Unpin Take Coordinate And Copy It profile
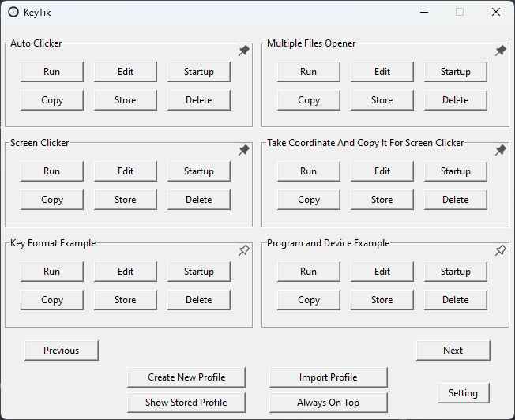This screenshot has height=420, width=515. coord(501,150)
